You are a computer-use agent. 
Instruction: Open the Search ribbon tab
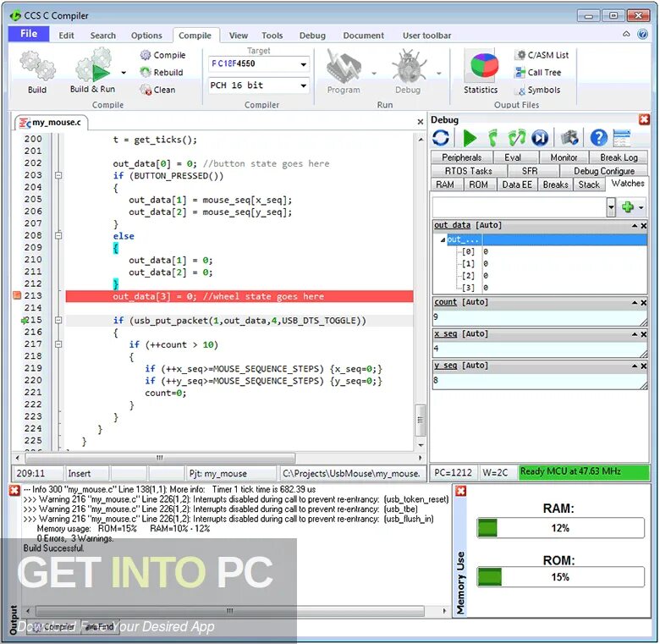click(102, 36)
